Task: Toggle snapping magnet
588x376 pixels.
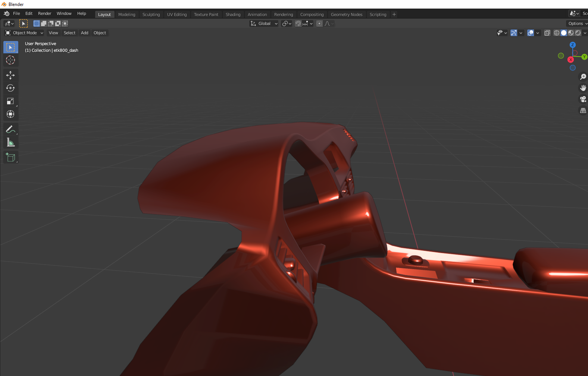Action: click(x=298, y=23)
